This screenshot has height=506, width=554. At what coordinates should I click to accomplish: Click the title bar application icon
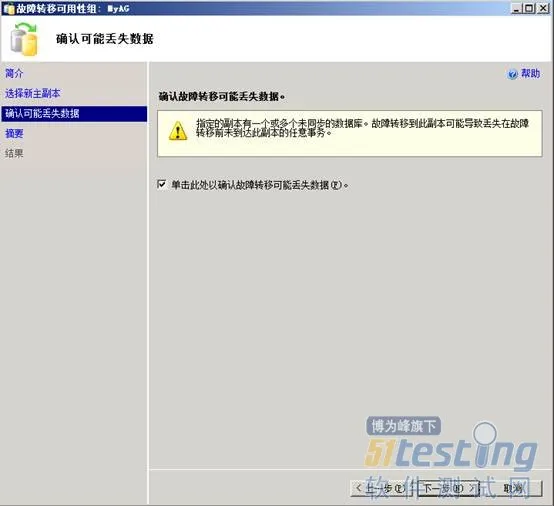pos(8,9)
